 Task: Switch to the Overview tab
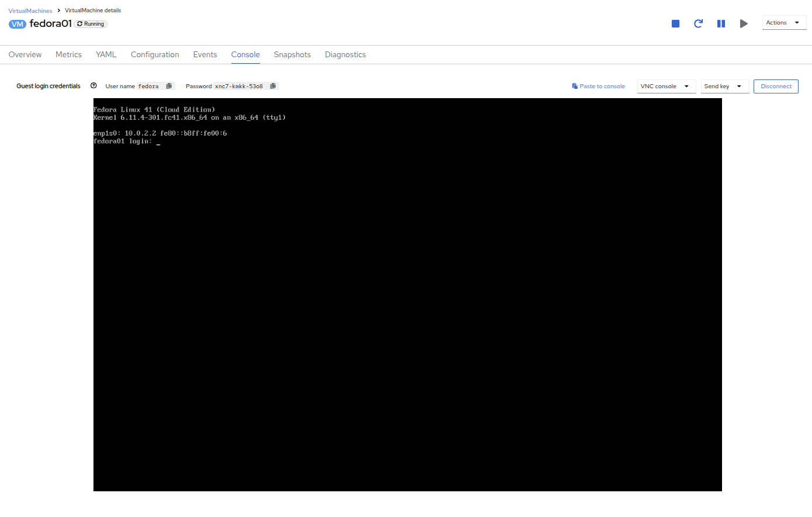click(x=25, y=54)
